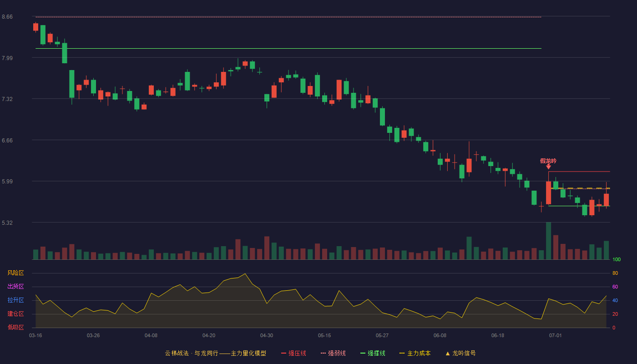Click the 假龙吟 signal marker on the chart

click(548, 163)
